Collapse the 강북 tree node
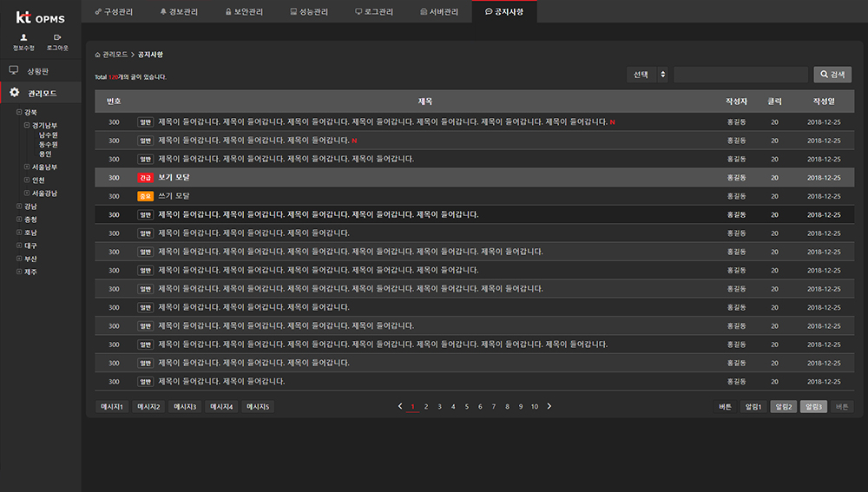 click(19, 112)
